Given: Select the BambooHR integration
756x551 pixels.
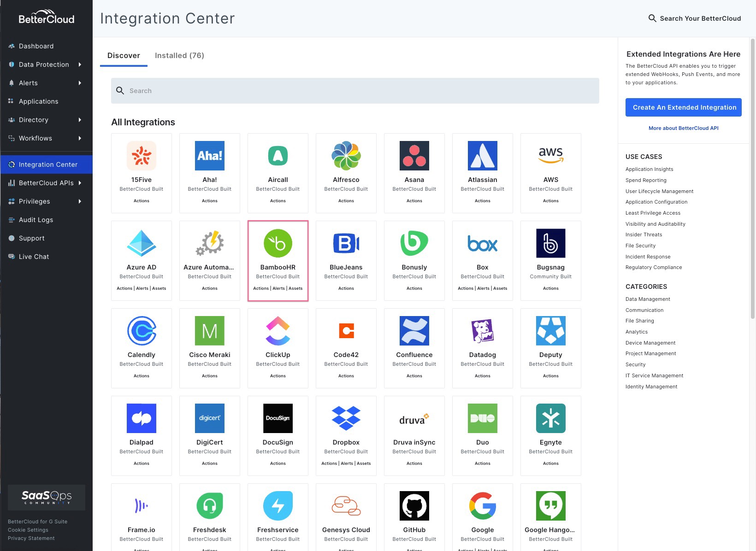Looking at the screenshot, I should point(278,260).
